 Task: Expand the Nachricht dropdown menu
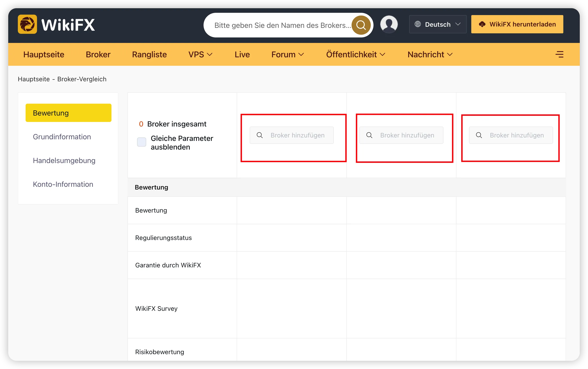point(430,54)
